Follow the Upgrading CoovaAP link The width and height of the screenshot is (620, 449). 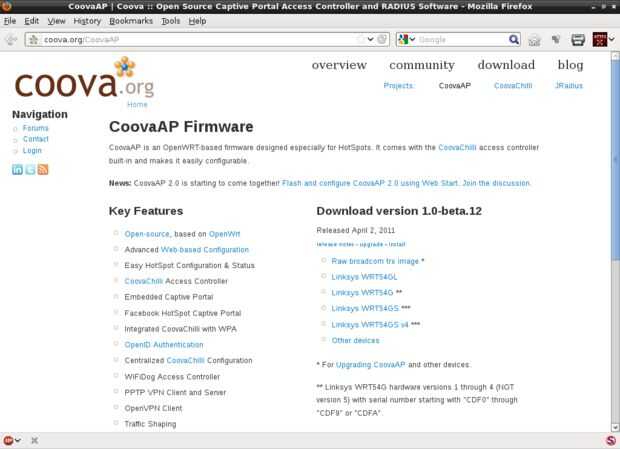[x=370, y=364]
